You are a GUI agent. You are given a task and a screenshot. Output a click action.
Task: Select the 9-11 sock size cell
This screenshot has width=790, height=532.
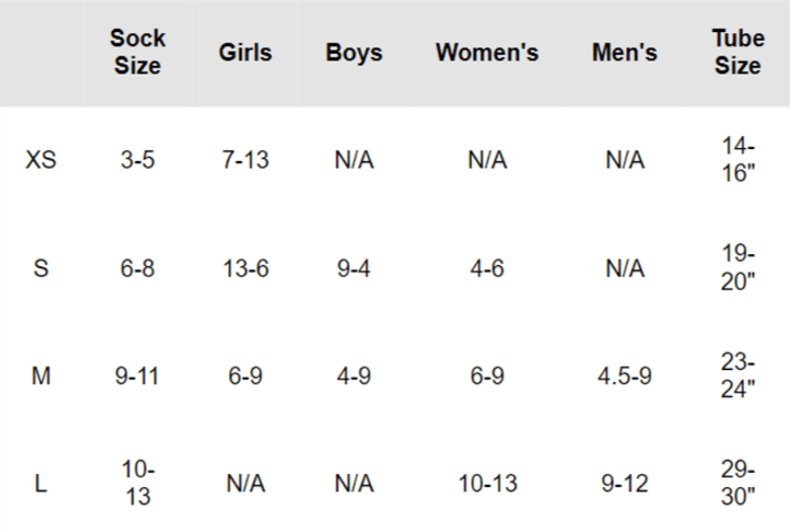coord(137,376)
